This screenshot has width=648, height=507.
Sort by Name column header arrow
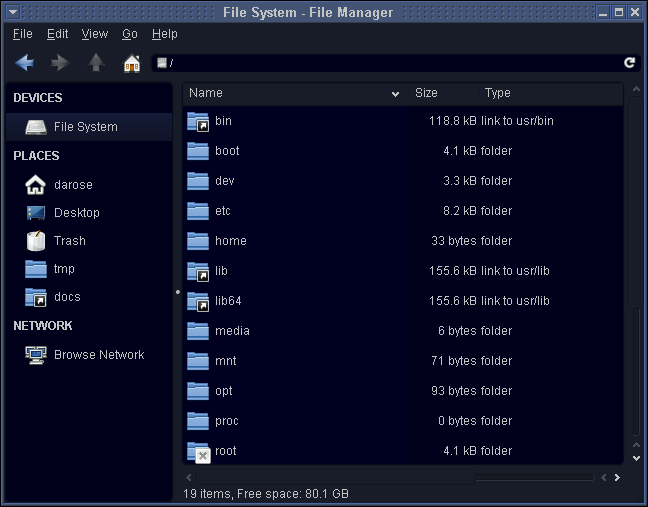pos(396,94)
